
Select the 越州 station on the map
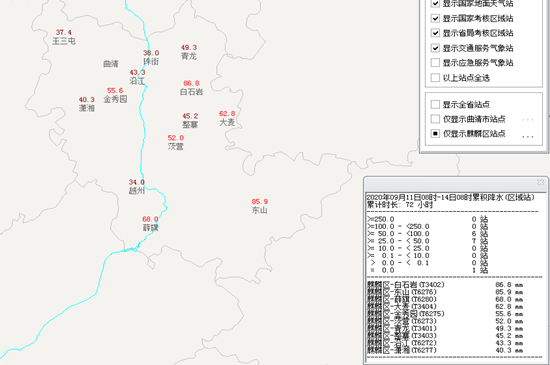click(x=137, y=191)
